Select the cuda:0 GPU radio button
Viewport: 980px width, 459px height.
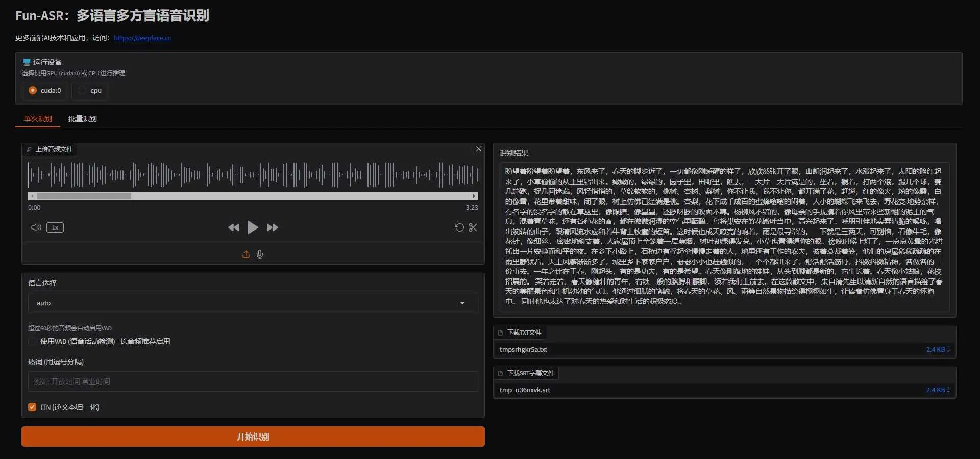click(x=32, y=90)
